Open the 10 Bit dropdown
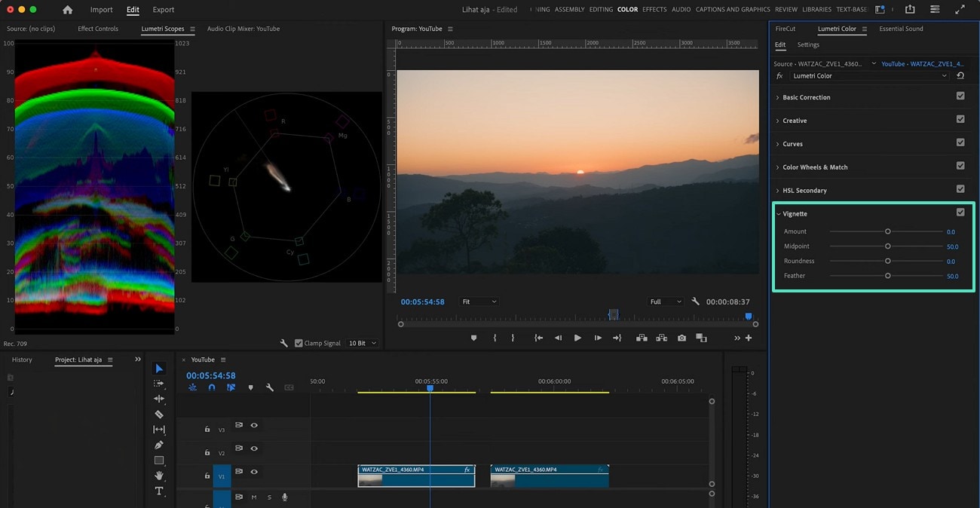Image resolution: width=980 pixels, height=508 pixels. tap(362, 343)
